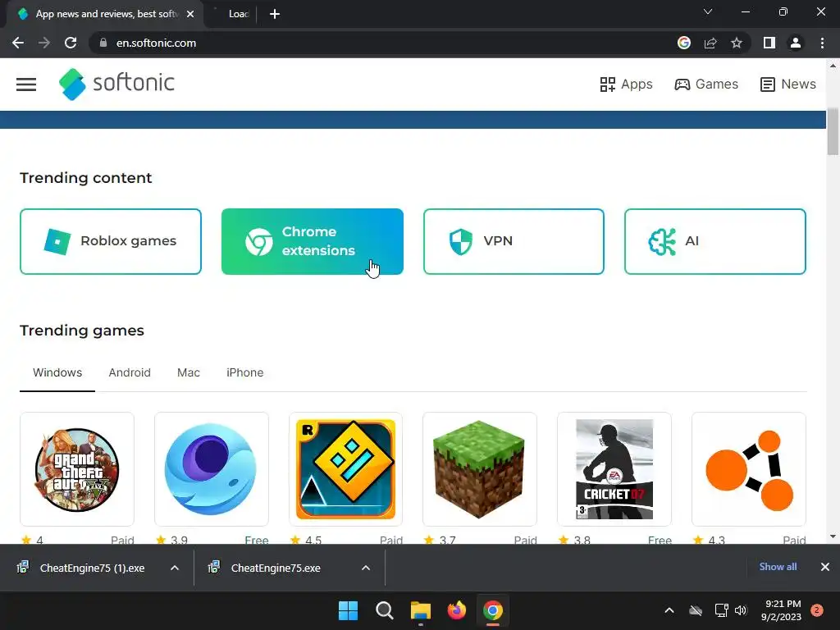This screenshot has height=630, width=840.
Task: Open the notifications badge showing 2
Action: [817, 610]
